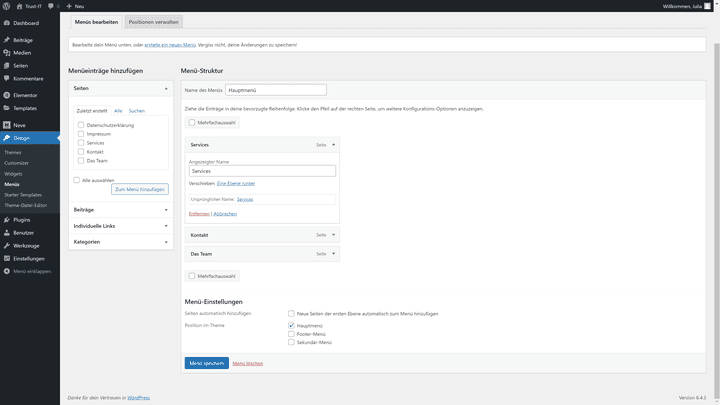
Task: Enable the Footer-Menü position checkbox
Action: [x=291, y=334]
